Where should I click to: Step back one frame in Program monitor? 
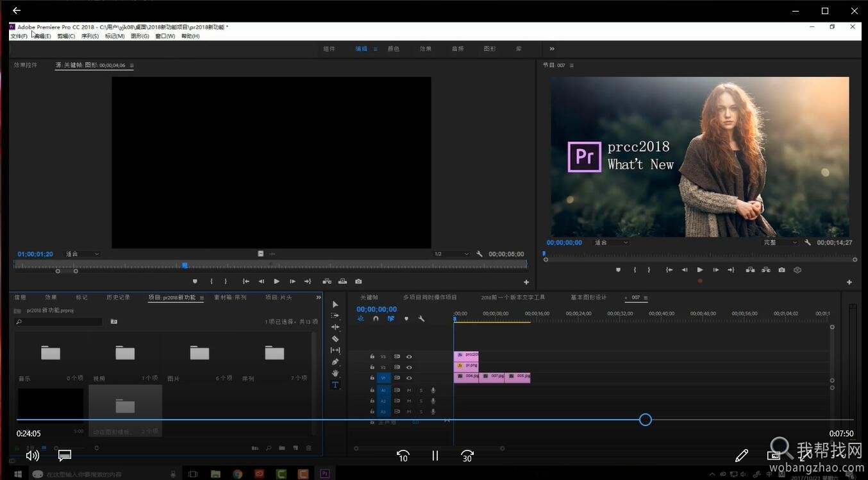685,270
